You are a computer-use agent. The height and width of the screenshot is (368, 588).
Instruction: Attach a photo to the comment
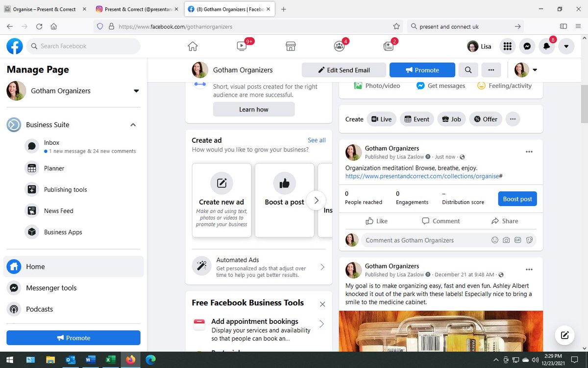point(506,240)
